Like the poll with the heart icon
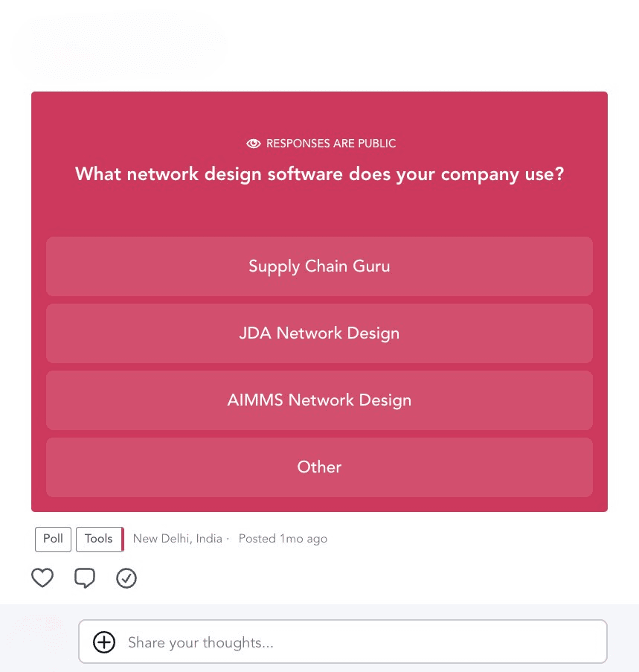Viewport: 639px width, 672px height. tap(42, 577)
